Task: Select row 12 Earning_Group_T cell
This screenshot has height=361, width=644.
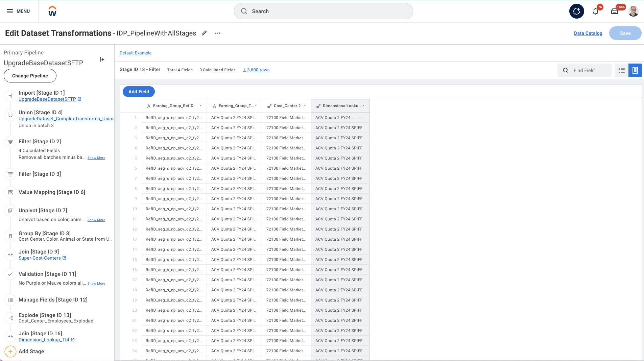Action: point(234,229)
